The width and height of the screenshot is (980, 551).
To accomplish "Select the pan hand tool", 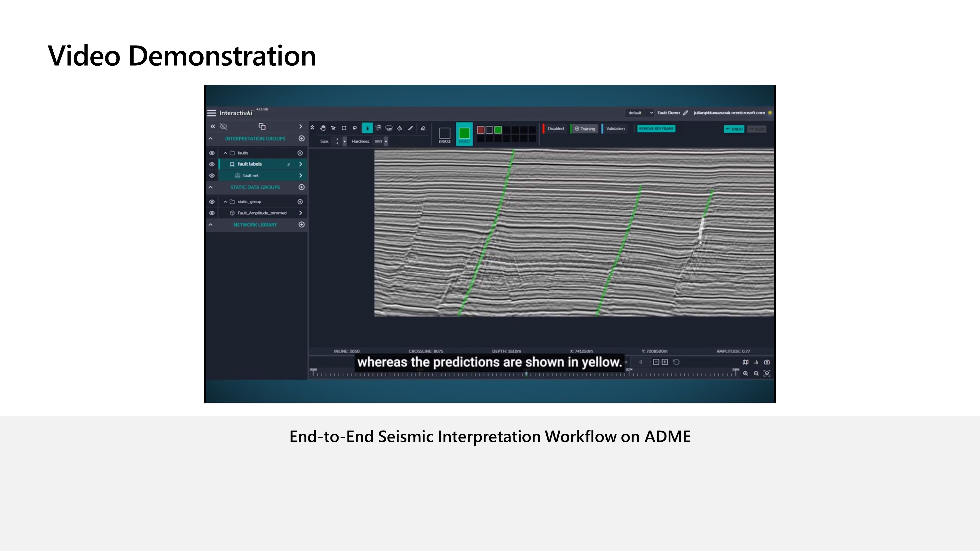I will [x=323, y=128].
